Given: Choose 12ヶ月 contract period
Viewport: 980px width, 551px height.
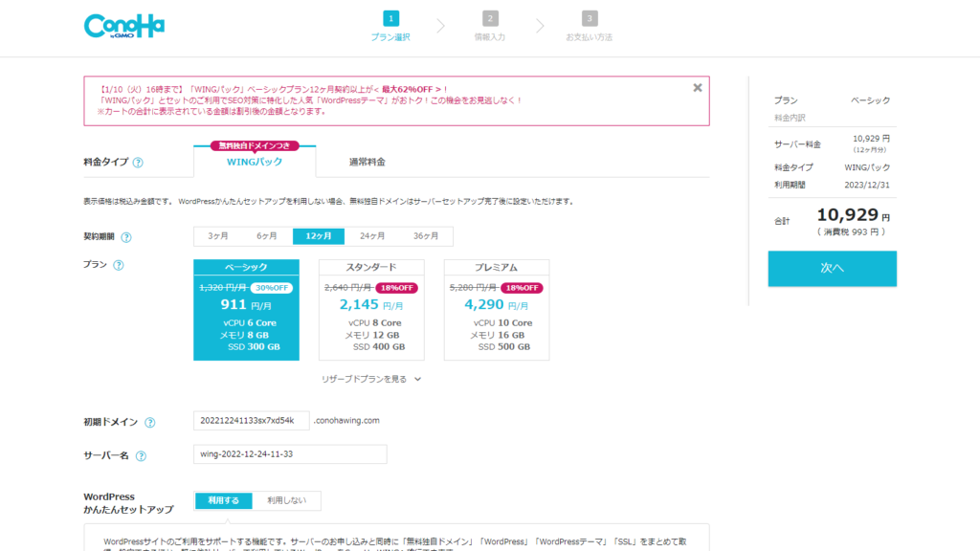Looking at the screenshot, I should click(319, 236).
